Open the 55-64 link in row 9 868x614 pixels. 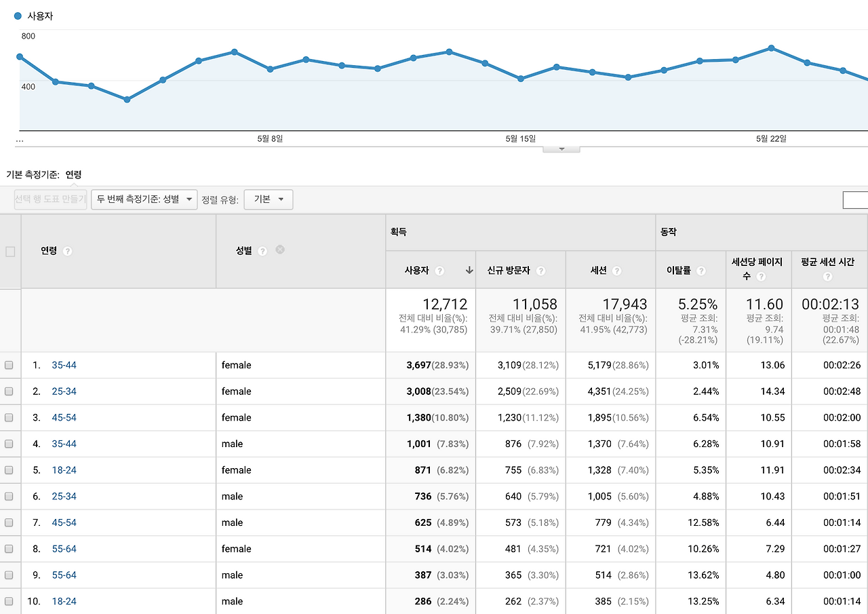(64, 575)
